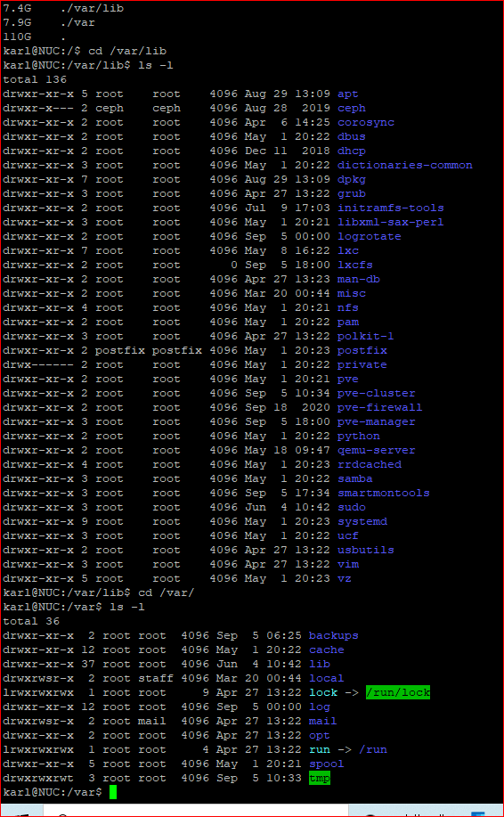Click the dictionaries-common directory name

click(405, 165)
